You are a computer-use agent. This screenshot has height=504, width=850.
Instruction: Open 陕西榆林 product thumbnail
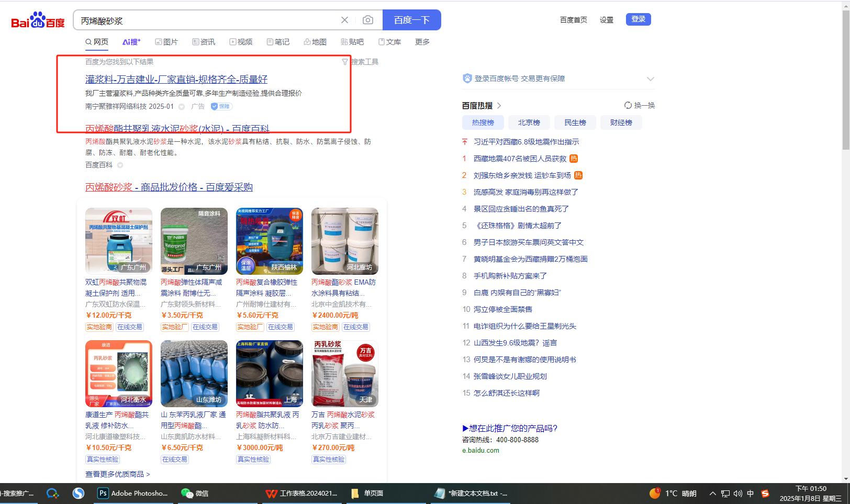pos(270,241)
